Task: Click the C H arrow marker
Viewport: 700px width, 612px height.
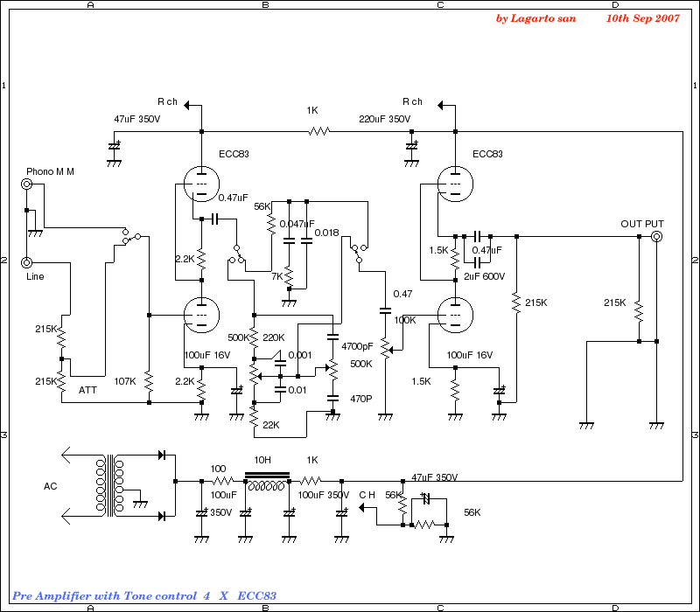Action: pyautogui.click(x=365, y=507)
